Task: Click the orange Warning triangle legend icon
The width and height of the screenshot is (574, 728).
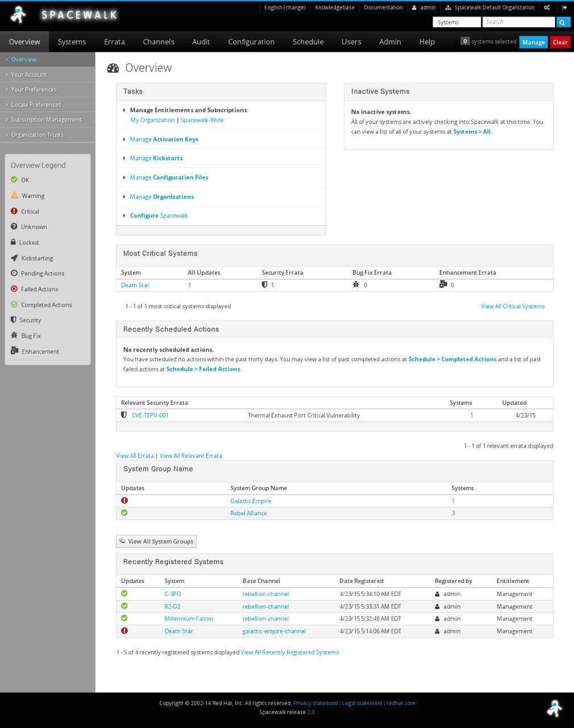Action: (15, 195)
